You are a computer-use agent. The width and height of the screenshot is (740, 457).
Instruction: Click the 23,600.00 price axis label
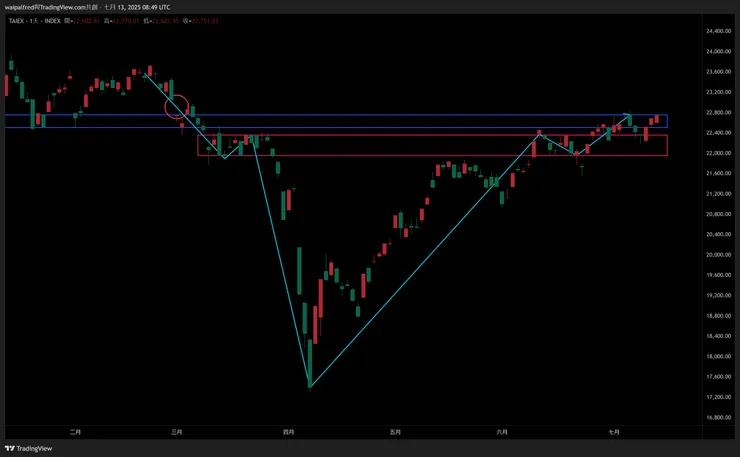coord(718,71)
